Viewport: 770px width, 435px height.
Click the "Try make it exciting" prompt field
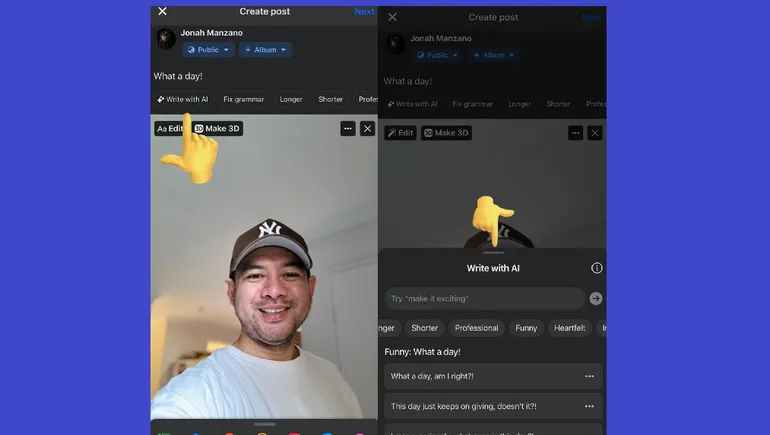point(484,299)
